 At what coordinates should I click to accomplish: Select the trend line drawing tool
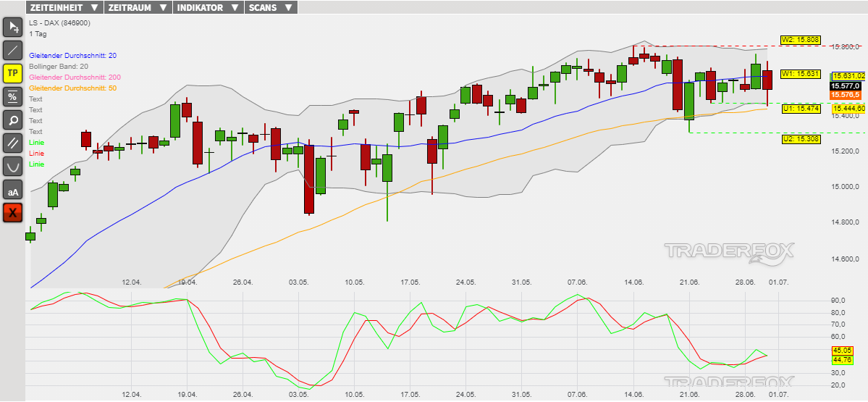pos(13,50)
